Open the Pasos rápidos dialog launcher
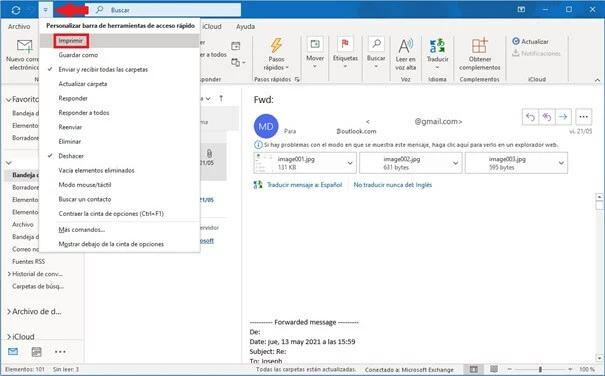 297,79
